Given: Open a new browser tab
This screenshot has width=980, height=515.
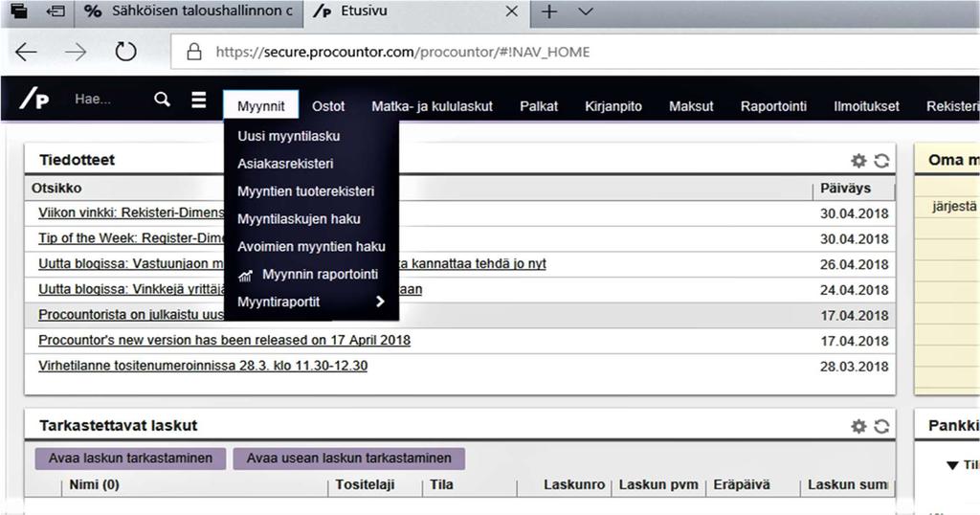Looking at the screenshot, I should pos(549,11).
